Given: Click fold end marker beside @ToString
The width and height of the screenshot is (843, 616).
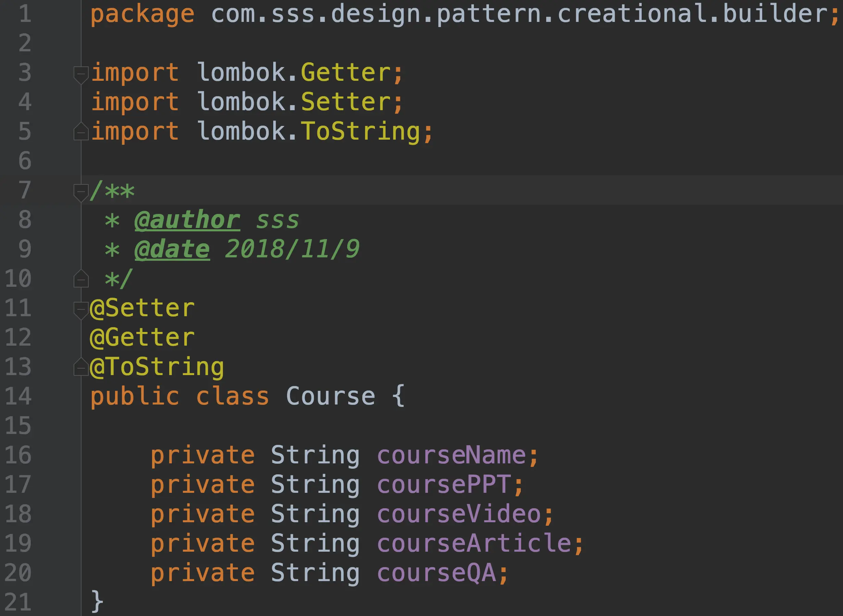Looking at the screenshot, I should click(81, 368).
